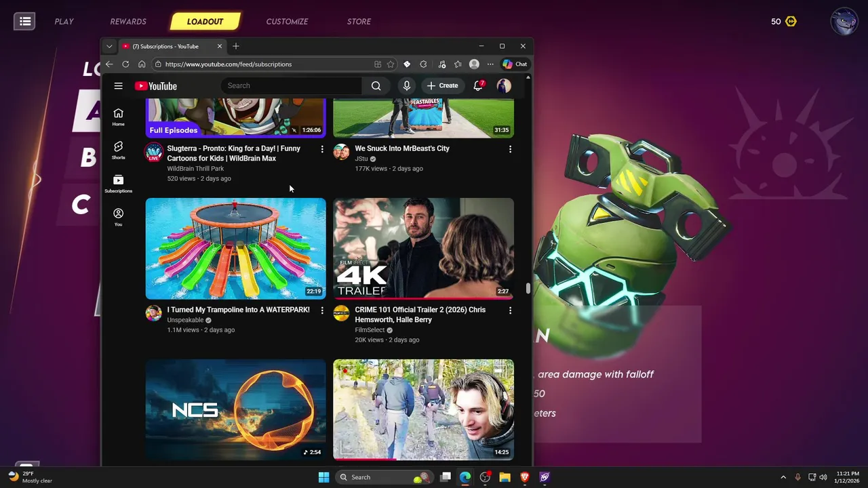Click the YouTube logo
Viewport: 868px width, 488px height.
pos(156,86)
